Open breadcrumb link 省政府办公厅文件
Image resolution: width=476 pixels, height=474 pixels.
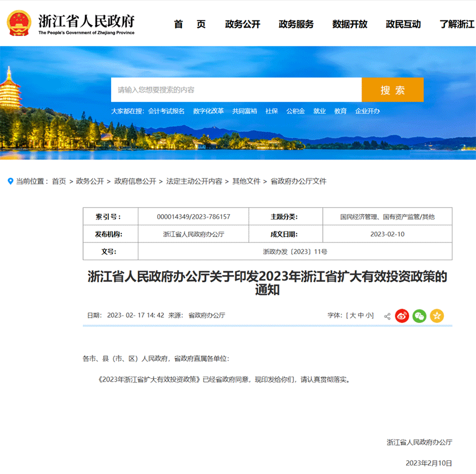pyautogui.click(x=298, y=181)
